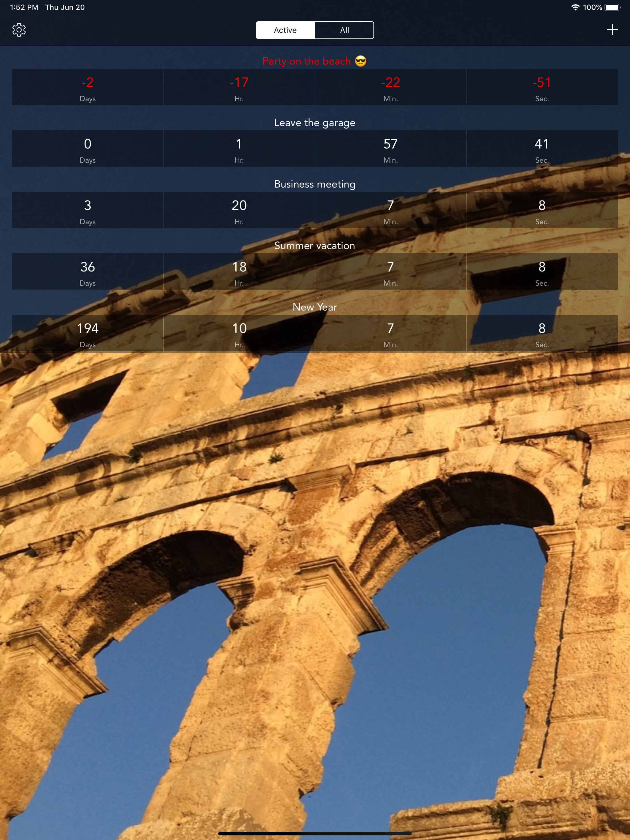Screen dimensions: 630x840
Task: Switch to the Active tab
Action: (285, 30)
